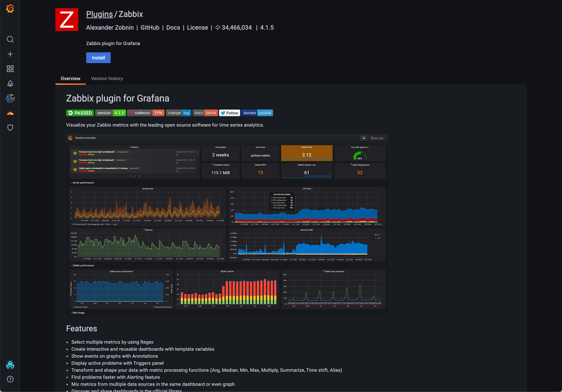Viewport: 562px width, 392px height.
Task: Click the user avatar at sidebar bottom
Action: [x=10, y=364]
